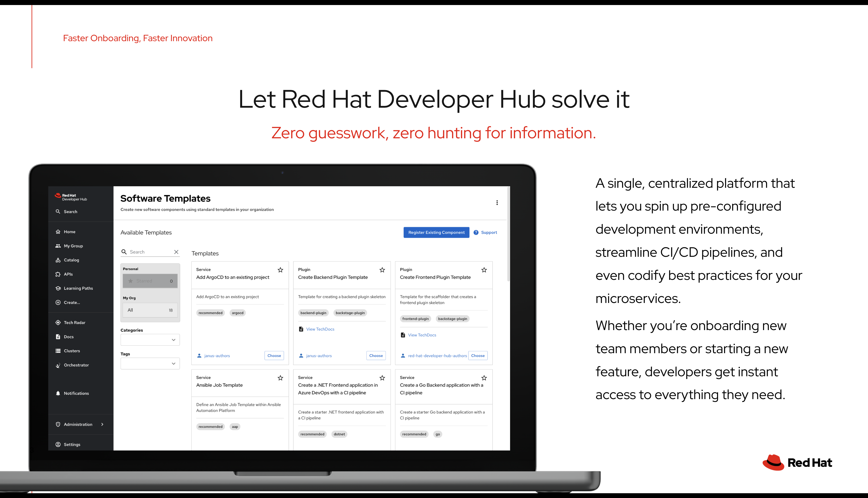
Task: Click owner person icon on Frontend Plugin card
Action: pos(403,356)
